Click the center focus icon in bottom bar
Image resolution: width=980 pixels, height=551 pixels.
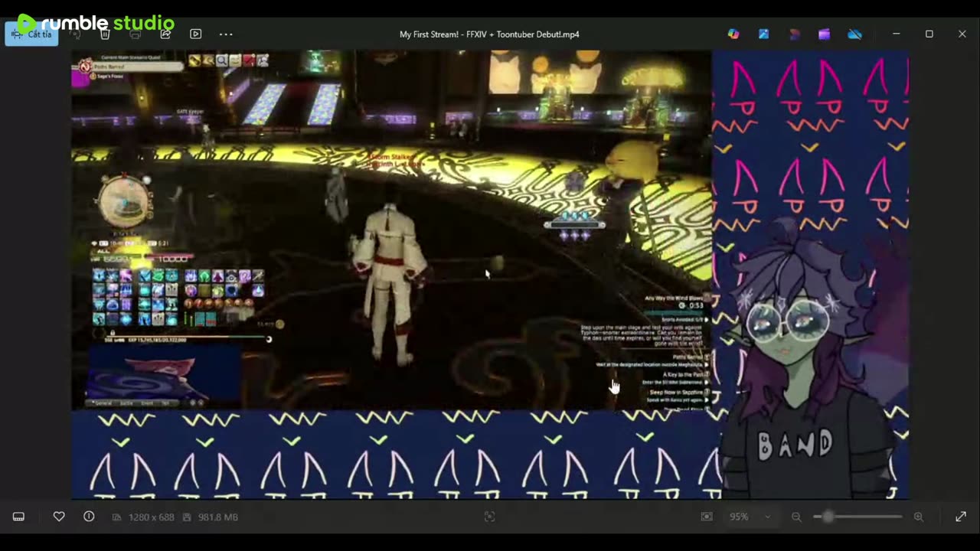tap(490, 517)
